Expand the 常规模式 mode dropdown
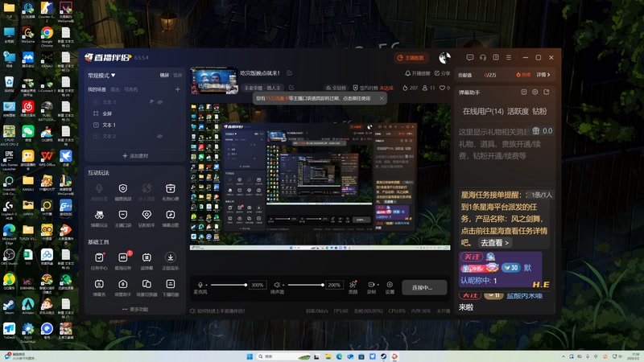The width and height of the screenshot is (644, 362). pyautogui.click(x=101, y=76)
